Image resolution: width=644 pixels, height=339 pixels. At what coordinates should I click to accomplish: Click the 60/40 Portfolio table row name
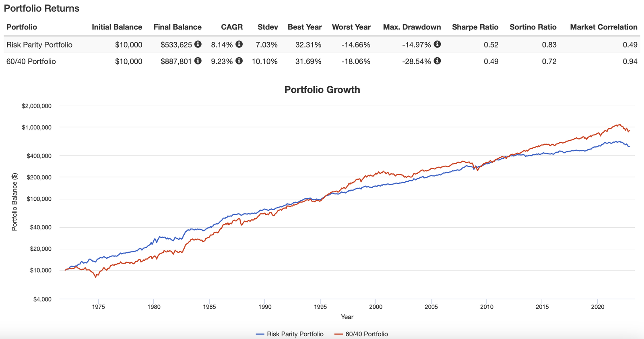[x=31, y=61]
